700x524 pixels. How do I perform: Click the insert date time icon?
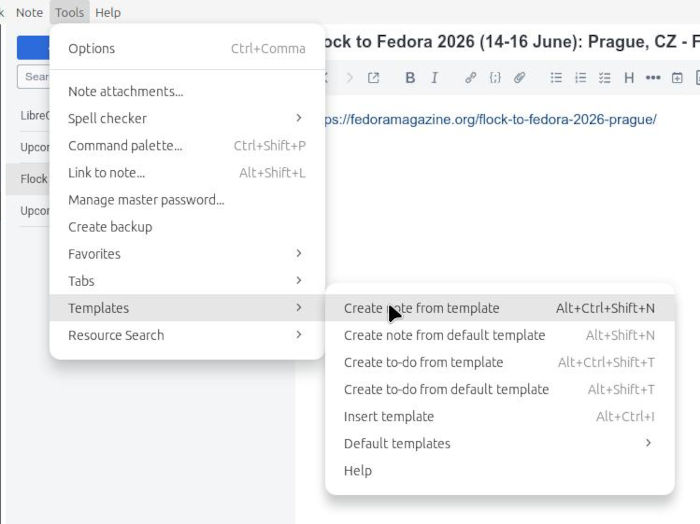677,78
